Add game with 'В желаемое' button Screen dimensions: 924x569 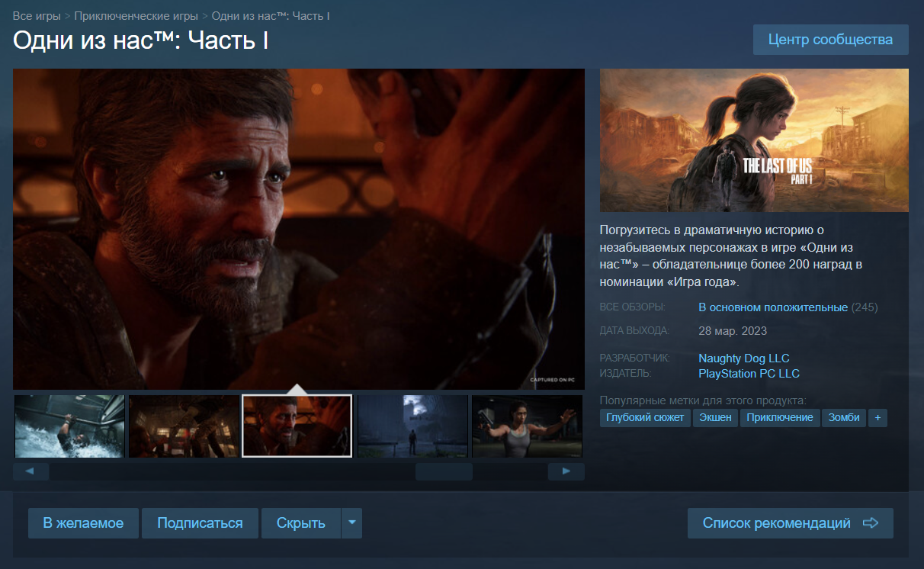point(83,523)
